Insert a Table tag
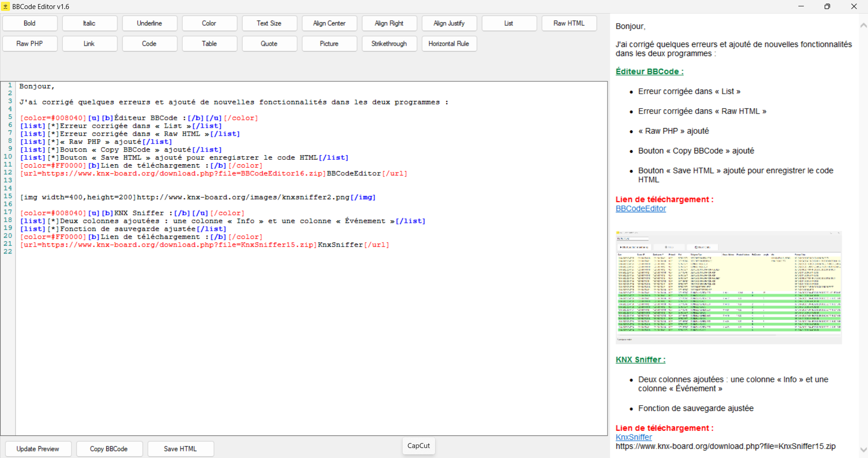 (x=209, y=44)
